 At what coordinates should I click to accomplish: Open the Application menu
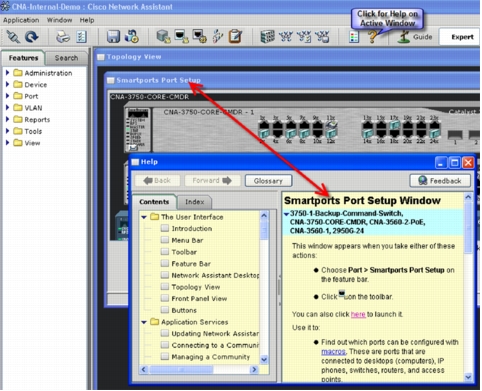point(21,20)
